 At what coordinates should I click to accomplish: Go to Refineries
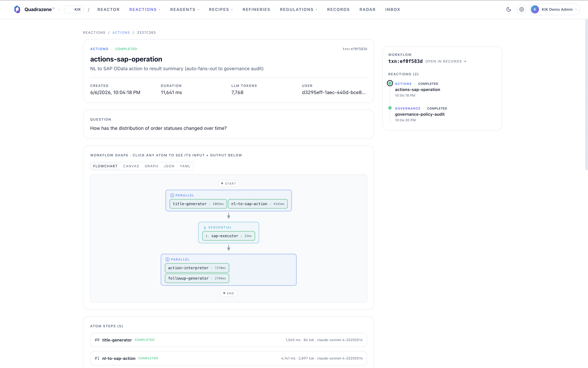pos(256,9)
